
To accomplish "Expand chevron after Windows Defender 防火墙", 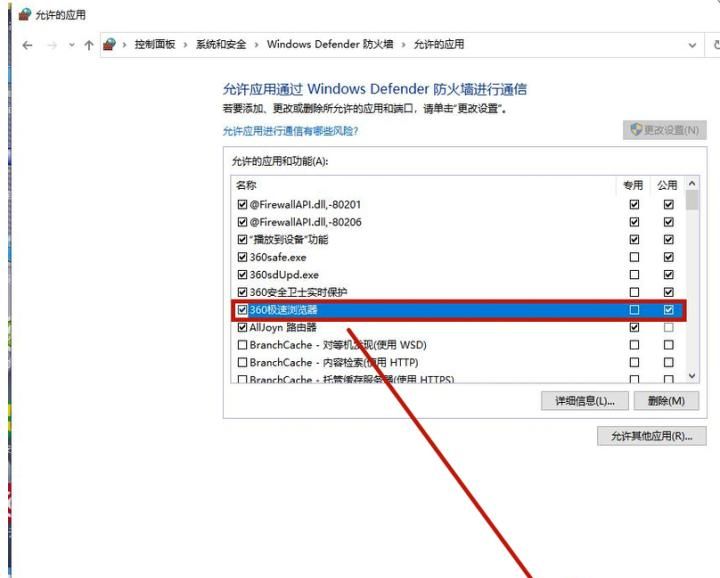I will [x=404, y=45].
